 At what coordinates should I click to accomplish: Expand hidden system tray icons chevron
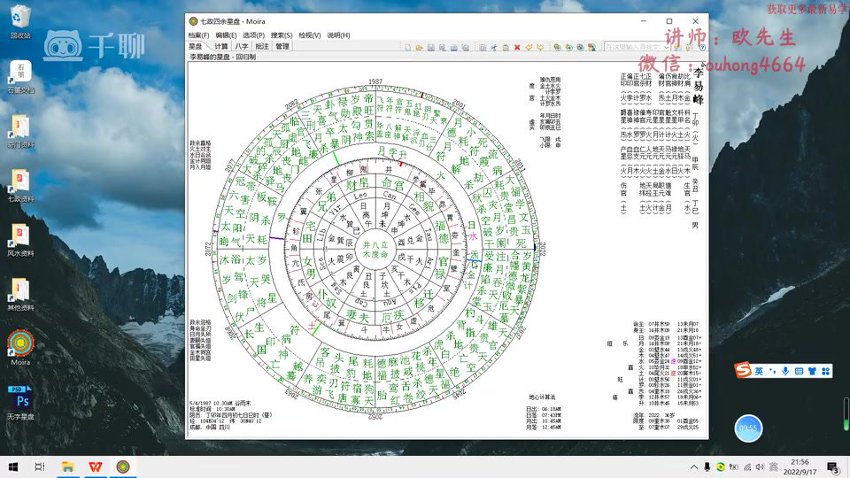pos(694,467)
